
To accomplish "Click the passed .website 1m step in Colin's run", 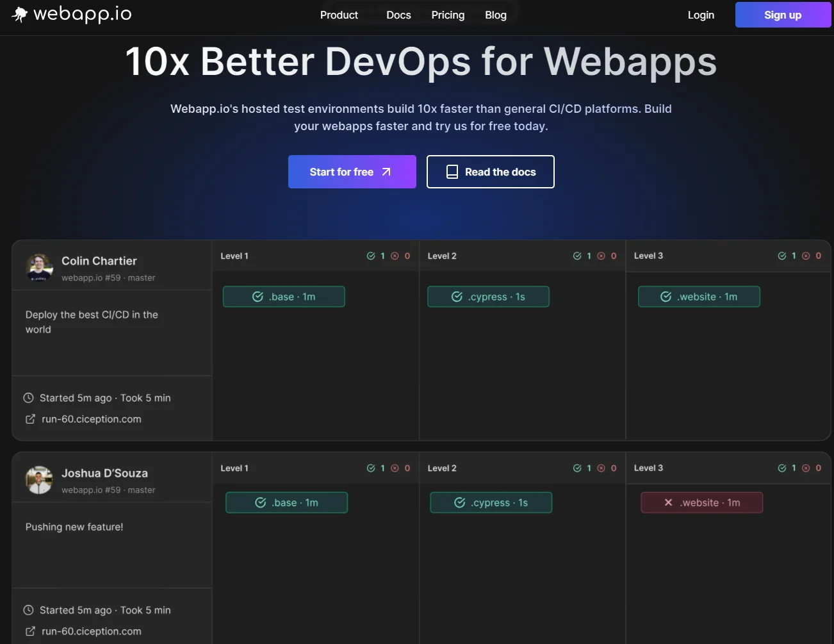I will pyautogui.click(x=699, y=297).
